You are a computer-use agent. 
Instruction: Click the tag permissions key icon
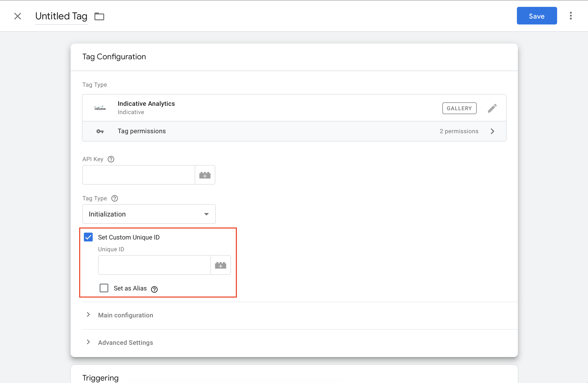(x=100, y=131)
